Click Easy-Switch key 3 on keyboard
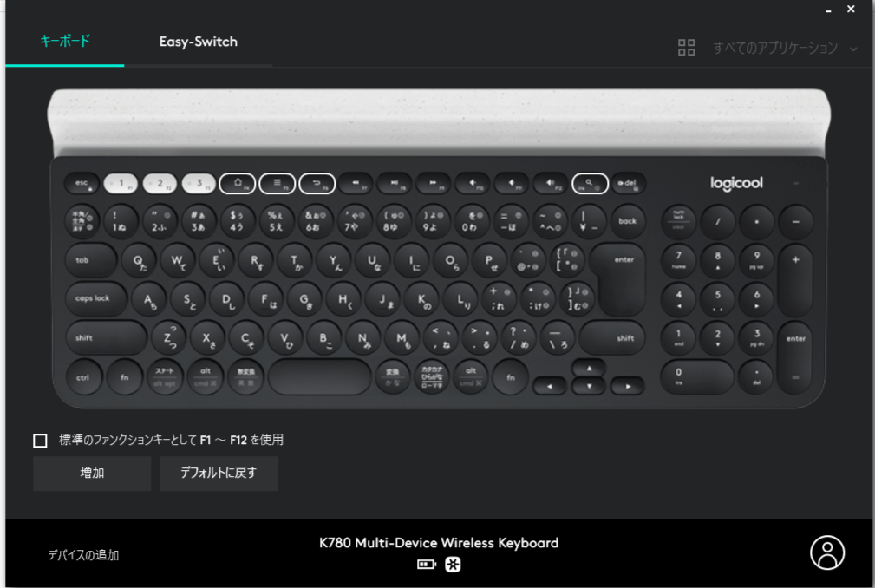The height and width of the screenshot is (588, 875). 199,183
